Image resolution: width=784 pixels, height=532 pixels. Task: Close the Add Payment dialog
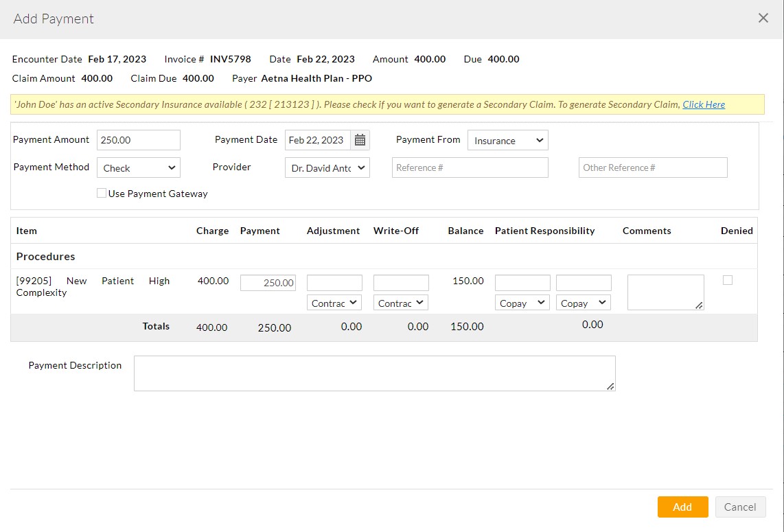763,19
